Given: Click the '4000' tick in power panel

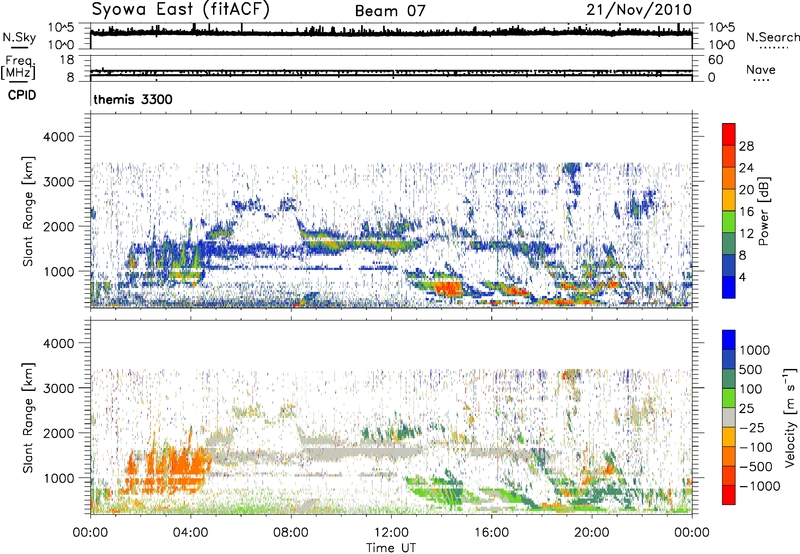Looking at the screenshot, I should pyautogui.click(x=58, y=137).
